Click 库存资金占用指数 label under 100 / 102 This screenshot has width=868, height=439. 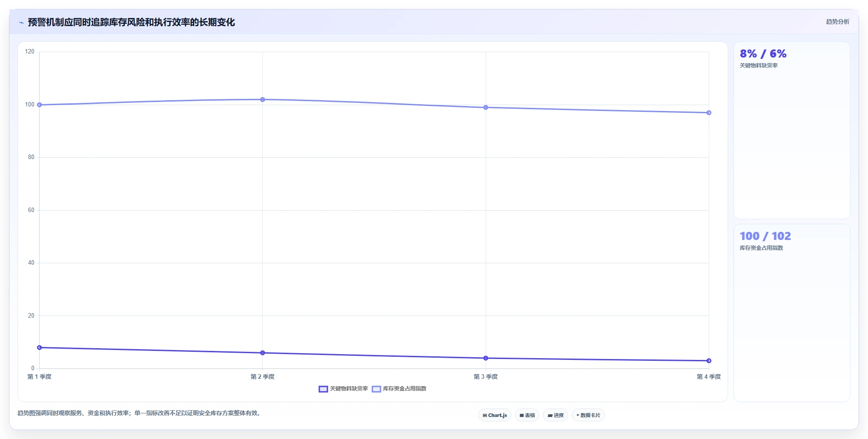[761, 248]
